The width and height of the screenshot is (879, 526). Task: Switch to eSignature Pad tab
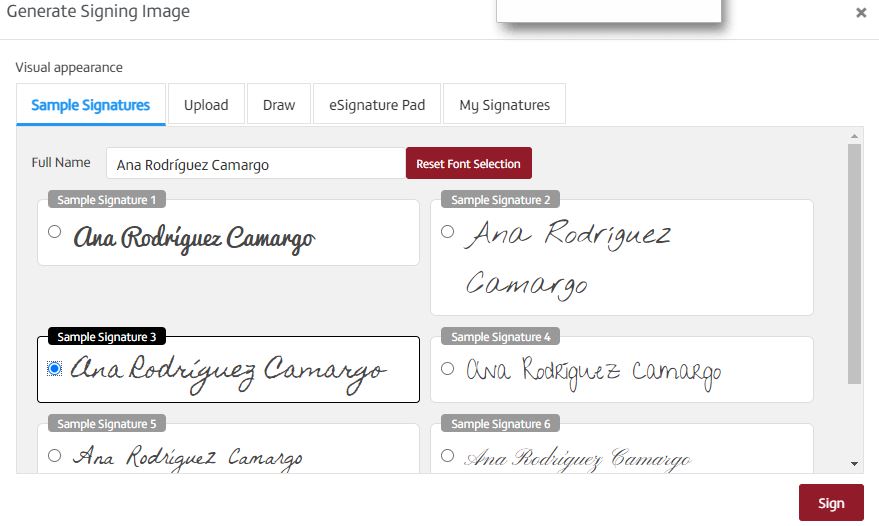click(x=377, y=105)
